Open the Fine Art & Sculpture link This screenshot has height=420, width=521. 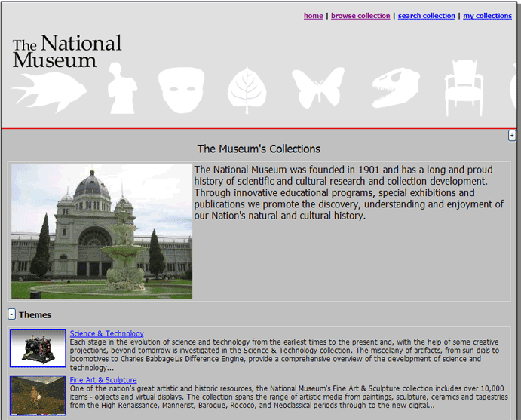[103, 380]
